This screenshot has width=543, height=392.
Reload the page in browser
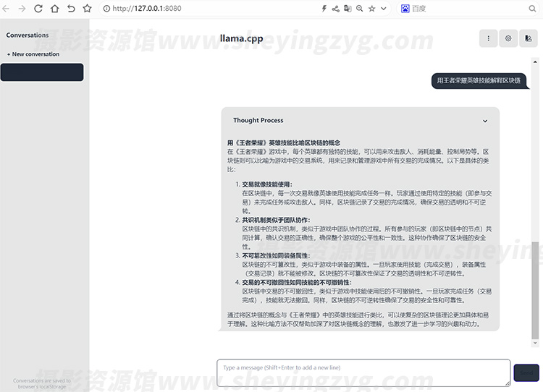[38, 9]
